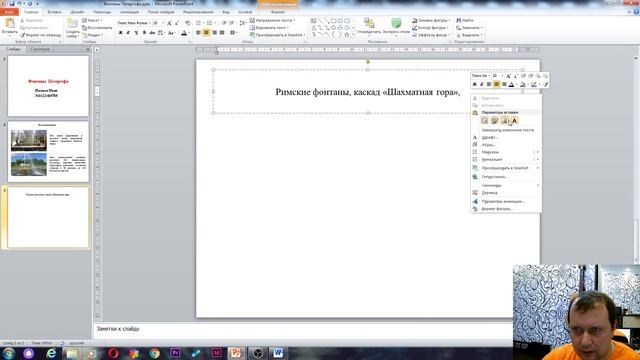This screenshot has width=640, height=360.
Task: Align text right in the ribbon
Action: 214,33
